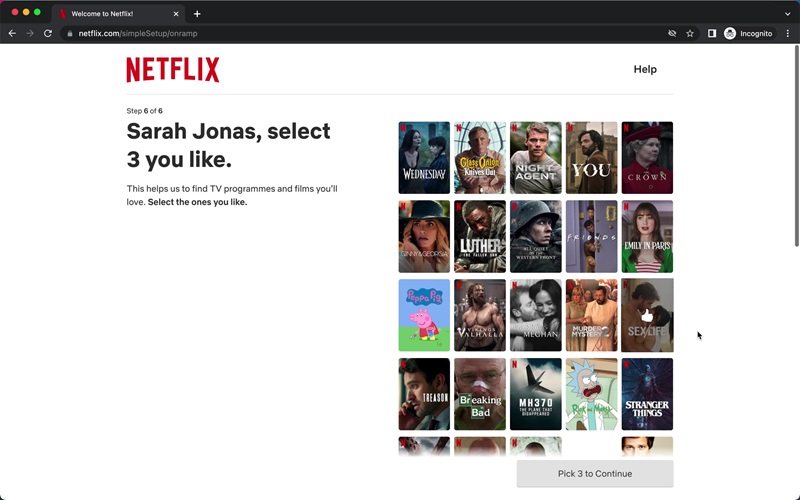800x500 pixels.
Task: Select the Harry & Meghan poster
Action: tap(536, 315)
